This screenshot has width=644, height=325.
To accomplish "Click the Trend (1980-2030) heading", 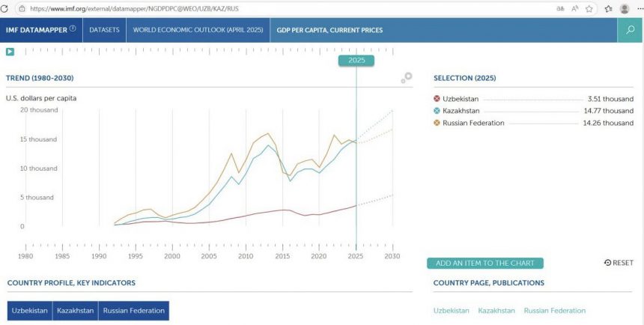I will (x=40, y=78).
